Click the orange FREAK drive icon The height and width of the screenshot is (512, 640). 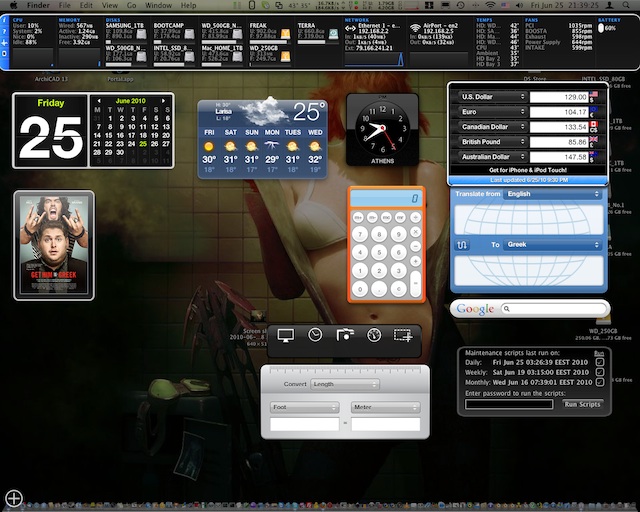tap(285, 34)
